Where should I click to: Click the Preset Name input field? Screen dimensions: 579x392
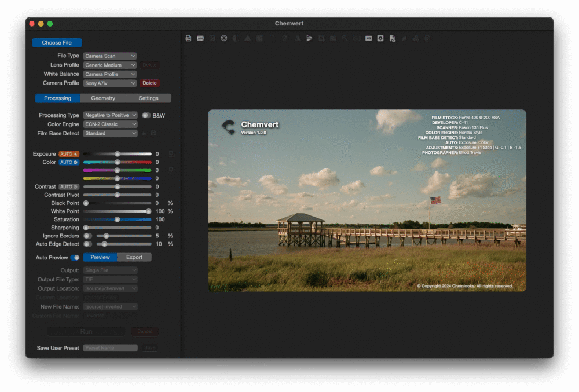(x=111, y=348)
